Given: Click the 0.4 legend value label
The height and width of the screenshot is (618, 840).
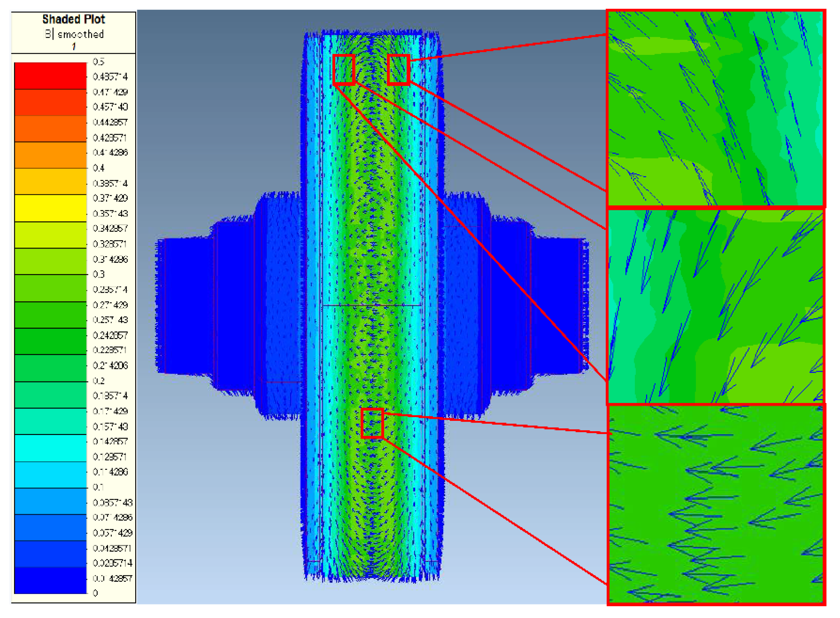Looking at the screenshot, I should pos(98,168).
